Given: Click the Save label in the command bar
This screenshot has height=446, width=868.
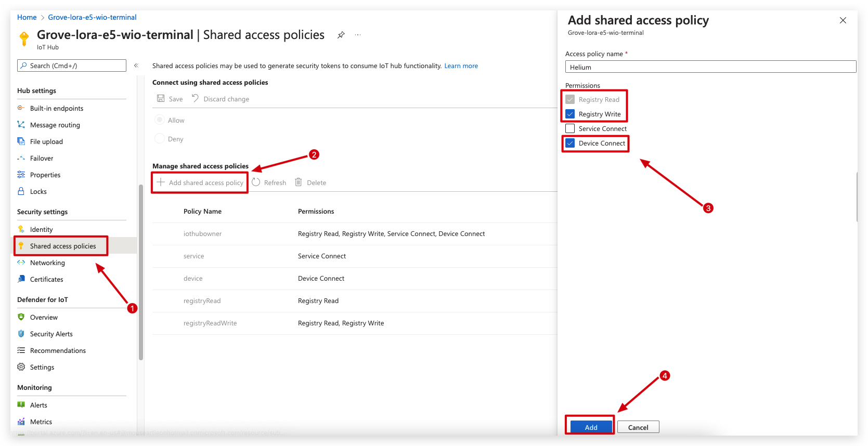Looking at the screenshot, I should [x=176, y=99].
